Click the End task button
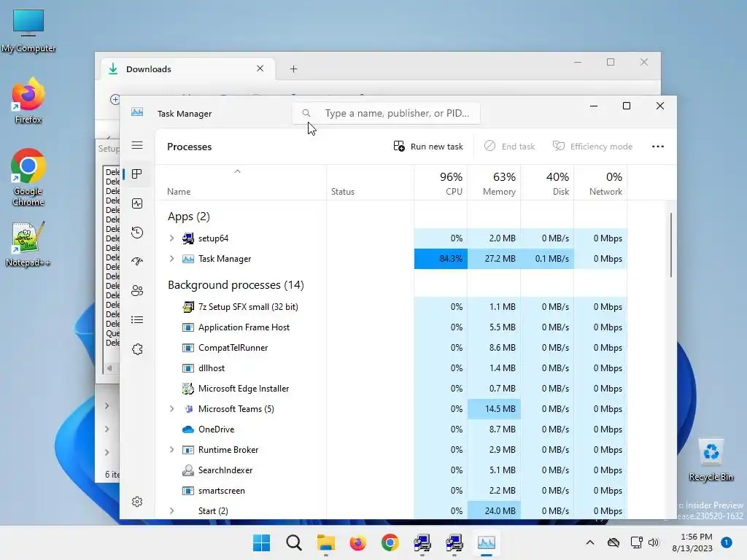Viewport: 747px width, 560px height. 510,147
